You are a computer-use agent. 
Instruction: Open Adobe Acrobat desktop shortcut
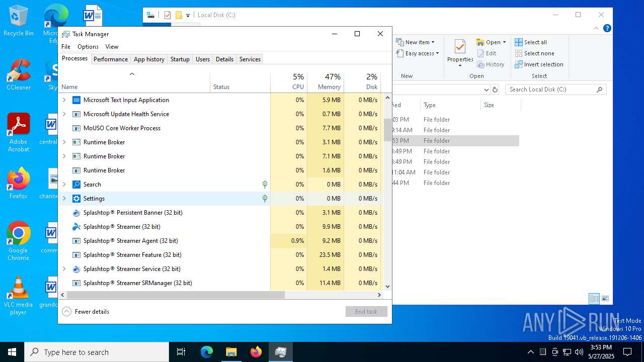[18, 133]
